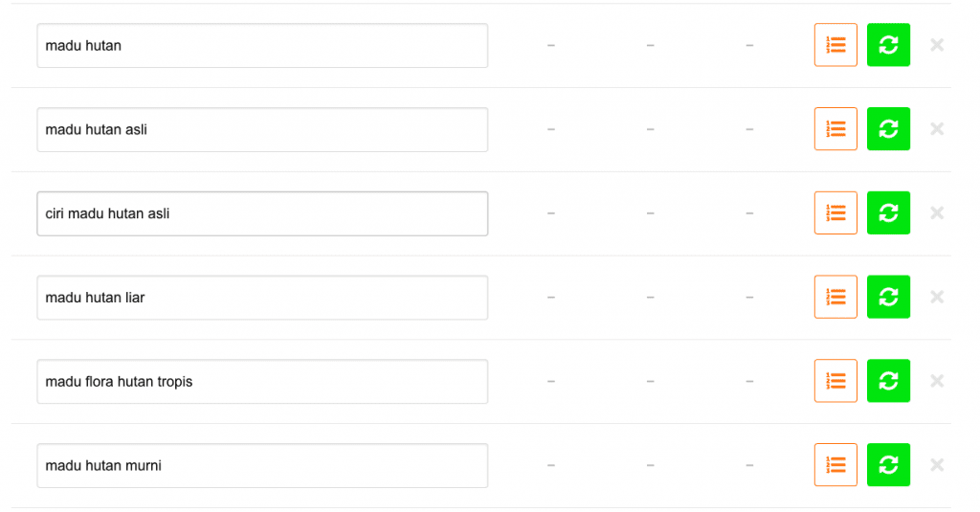The image size is (980, 512).
Task: Refresh the 'madu hutan asli' keyword row
Action: [x=888, y=129]
